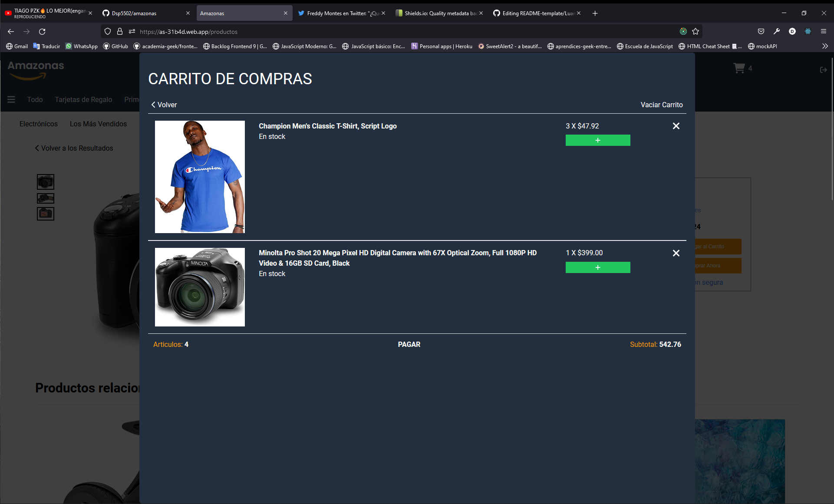The height and width of the screenshot is (504, 834).
Task: Open the Champion T-Shirt product image
Action: coord(200,177)
